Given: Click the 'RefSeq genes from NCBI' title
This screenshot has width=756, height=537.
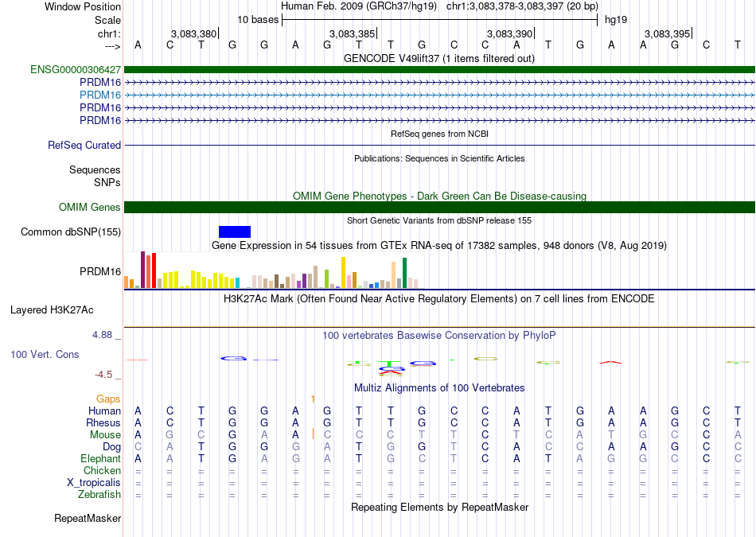Looking at the screenshot, I should (x=440, y=134).
